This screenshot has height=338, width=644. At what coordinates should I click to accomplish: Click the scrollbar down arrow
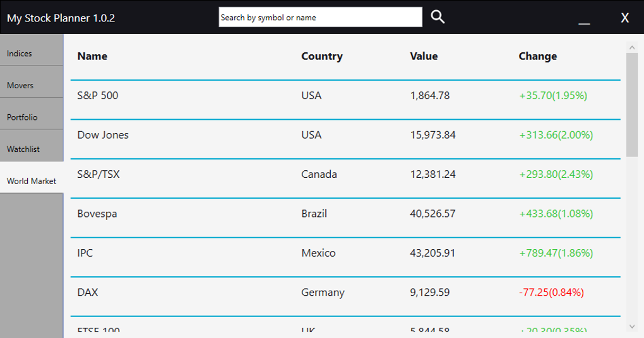632,327
